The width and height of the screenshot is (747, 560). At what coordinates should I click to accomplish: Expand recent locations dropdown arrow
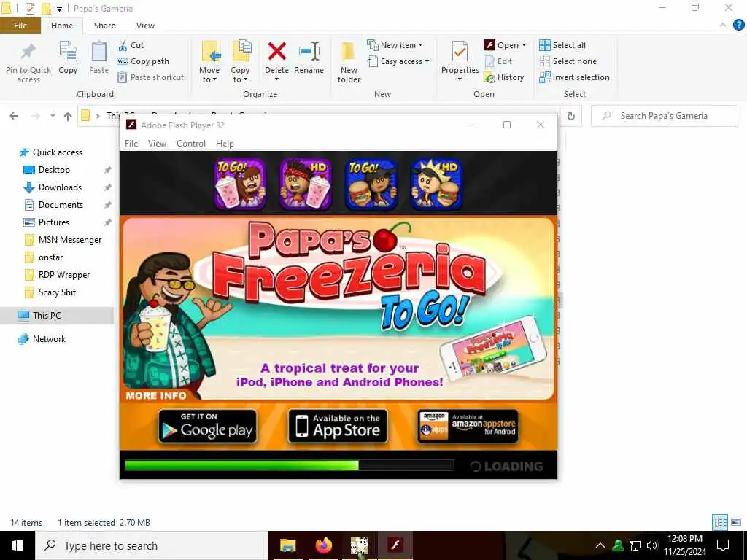click(x=53, y=116)
